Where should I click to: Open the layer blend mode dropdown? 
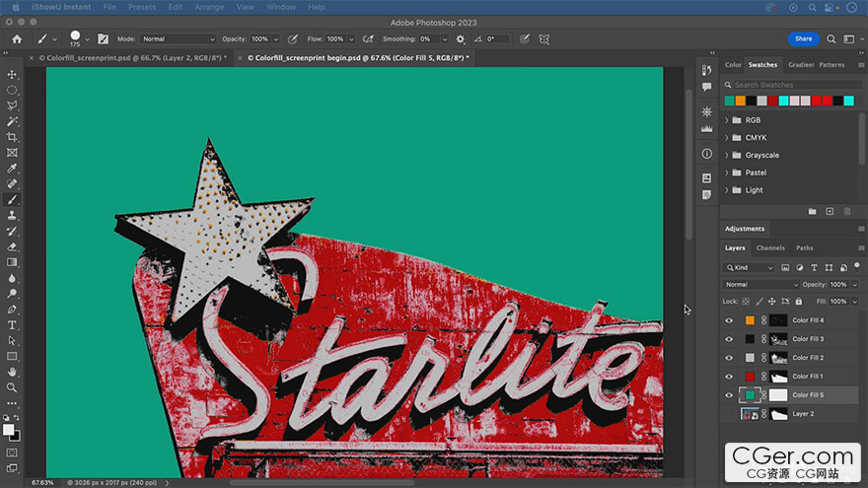[760, 285]
